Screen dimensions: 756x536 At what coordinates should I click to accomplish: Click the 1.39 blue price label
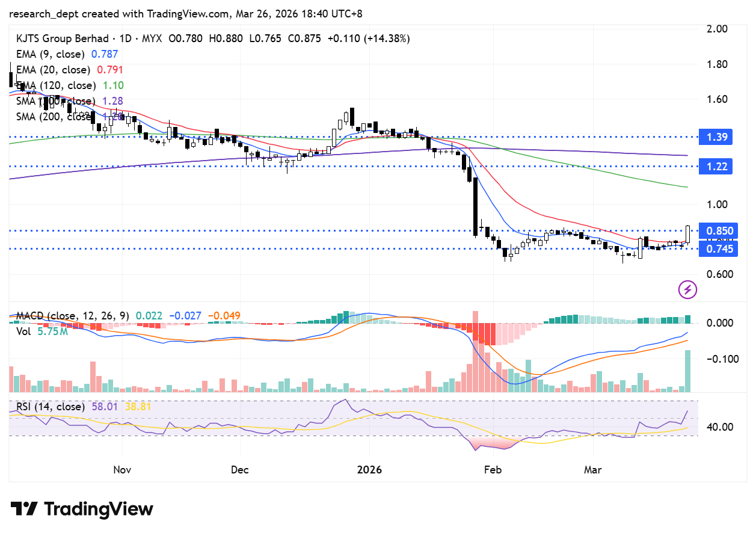(x=719, y=137)
